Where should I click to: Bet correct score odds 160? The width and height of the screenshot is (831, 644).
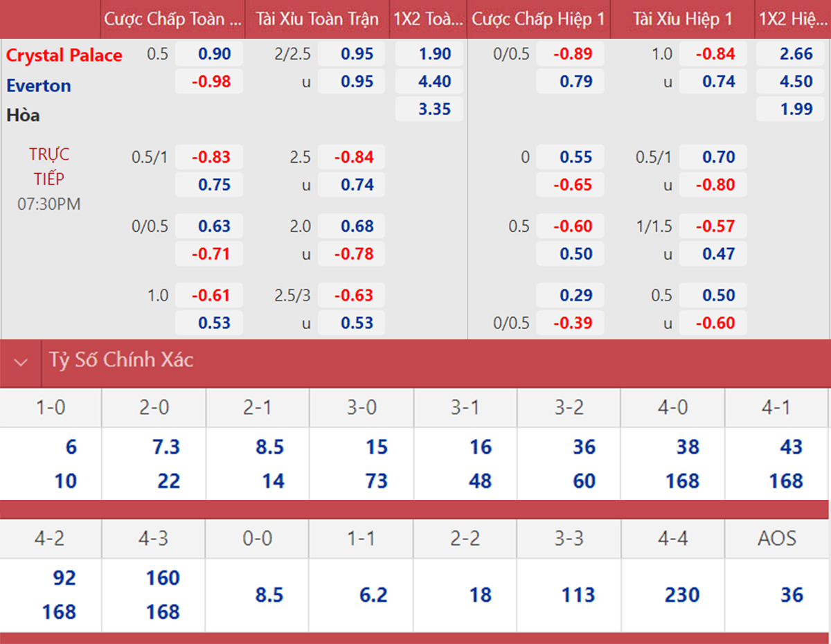(x=163, y=578)
